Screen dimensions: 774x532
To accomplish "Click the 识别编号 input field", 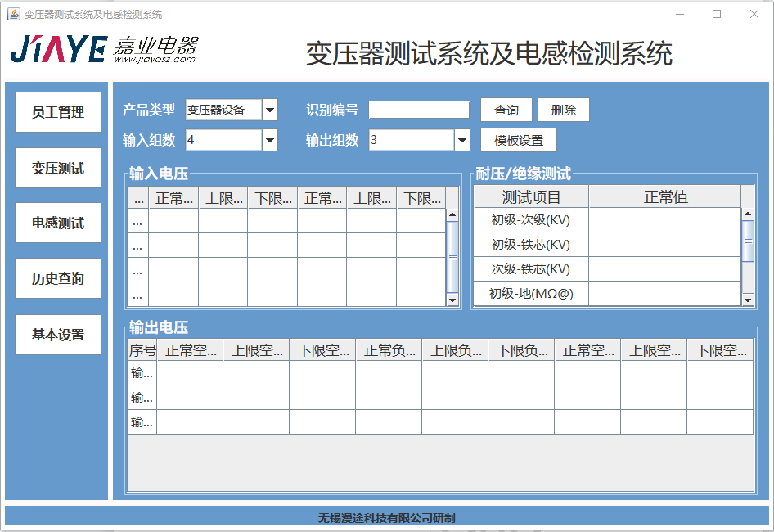I will tap(419, 110).
